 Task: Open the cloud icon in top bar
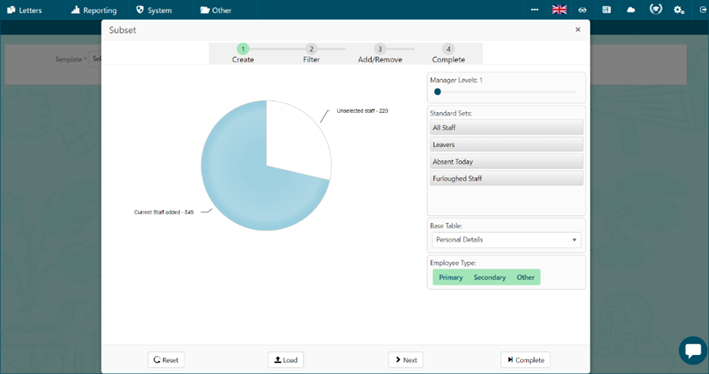click(631, 10)
